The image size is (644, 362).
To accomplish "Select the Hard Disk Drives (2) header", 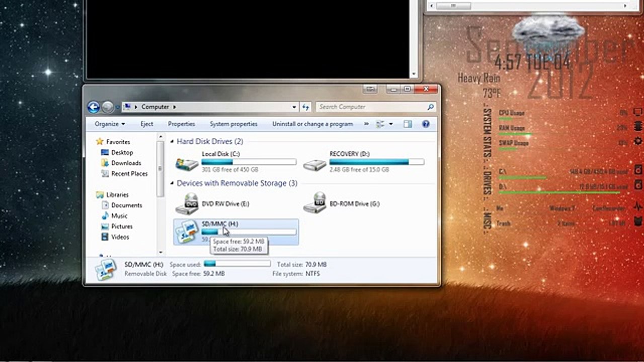I will click(210, 142).
